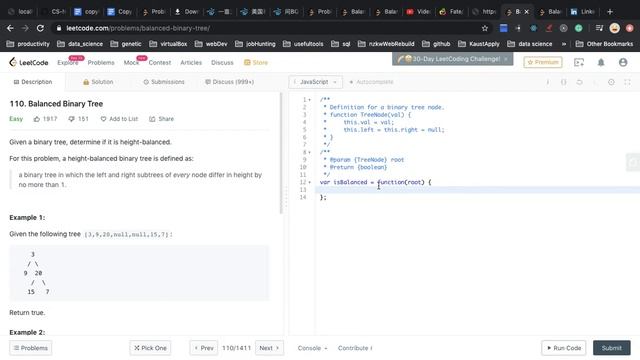Open the LeetCode Store

coord(256,62)
